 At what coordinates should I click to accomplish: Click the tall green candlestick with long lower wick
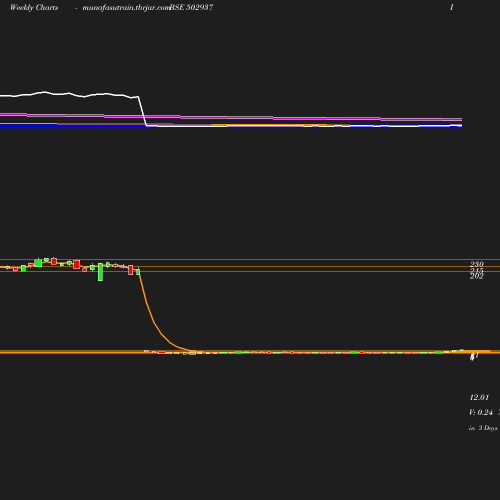pos(100,272)
